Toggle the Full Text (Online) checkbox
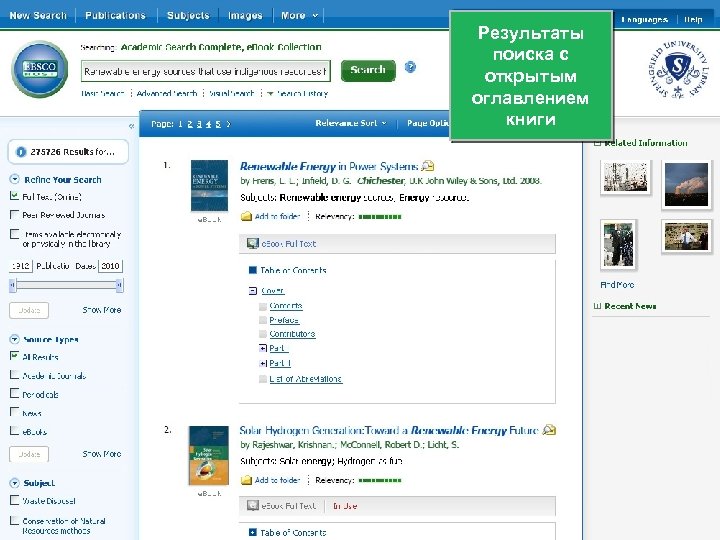This screenshot has width=720, height=540. (14, 196)
